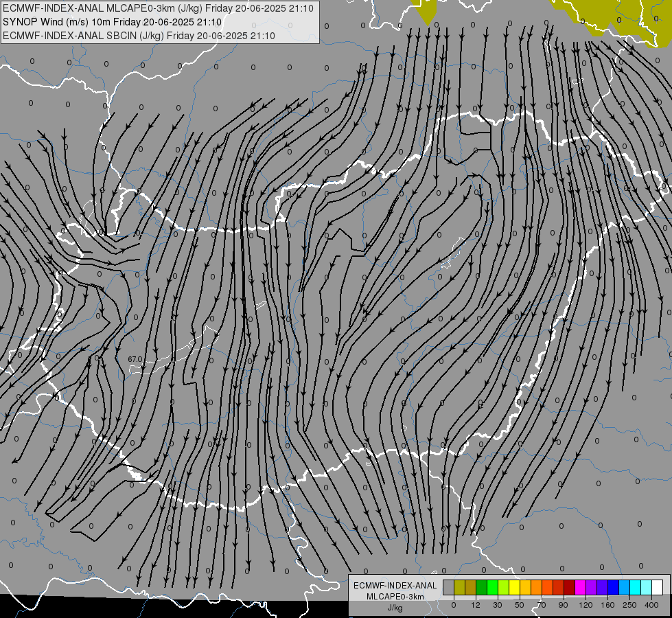Screen dimensions: 672x618
Task: Click the MLCAPE0-3km label in legend
Action: 395,597
